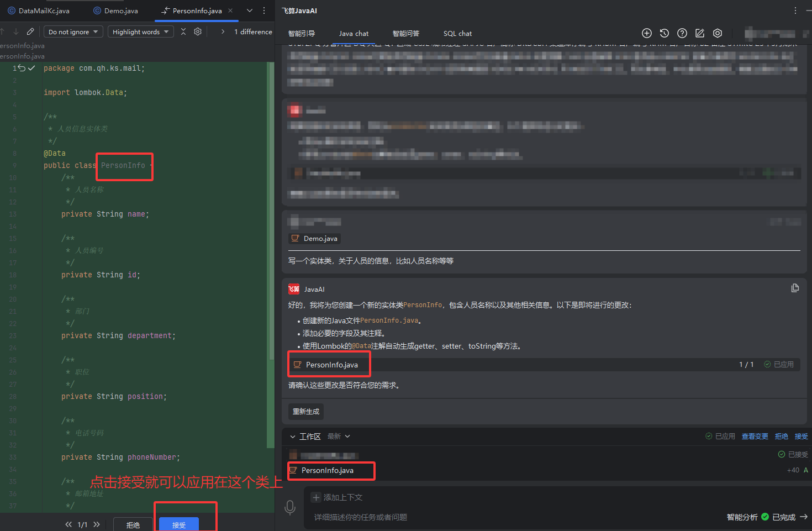The image size is (812, 531).
Task: Click the 拒绝 link in workspace header
Action: pyautogui.click(x=781, y=436)
